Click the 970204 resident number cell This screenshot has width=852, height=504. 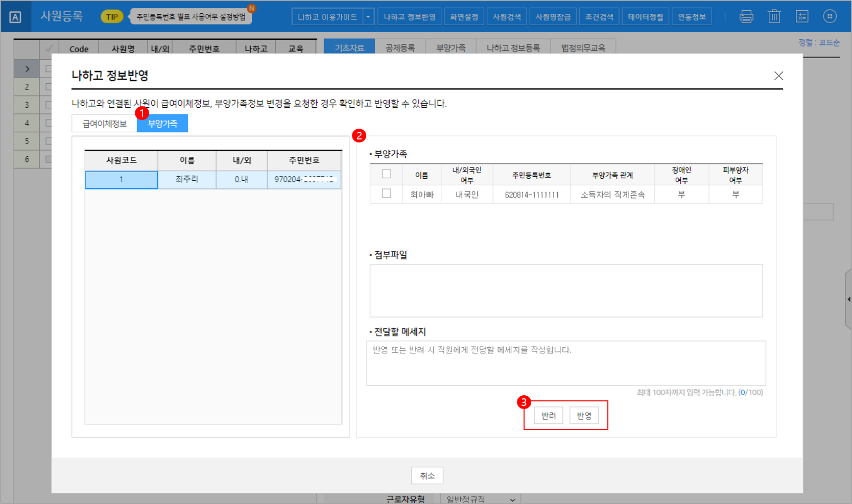[x=304, y=180]
